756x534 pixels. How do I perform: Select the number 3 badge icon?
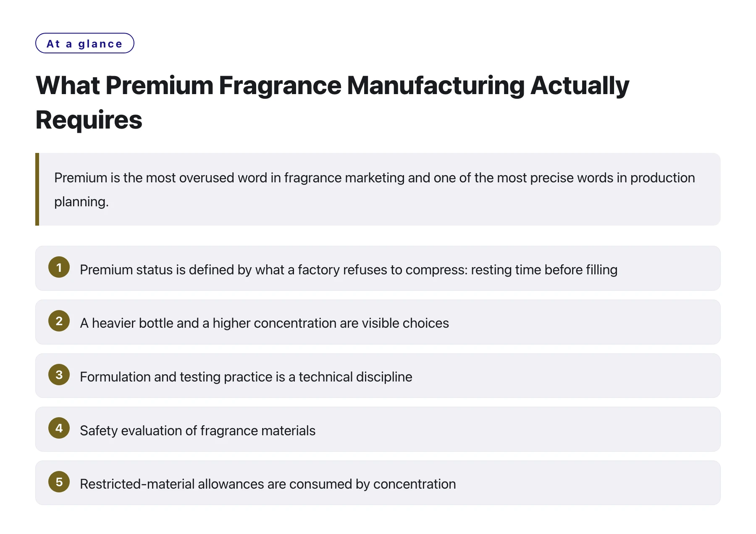point(59,375)
